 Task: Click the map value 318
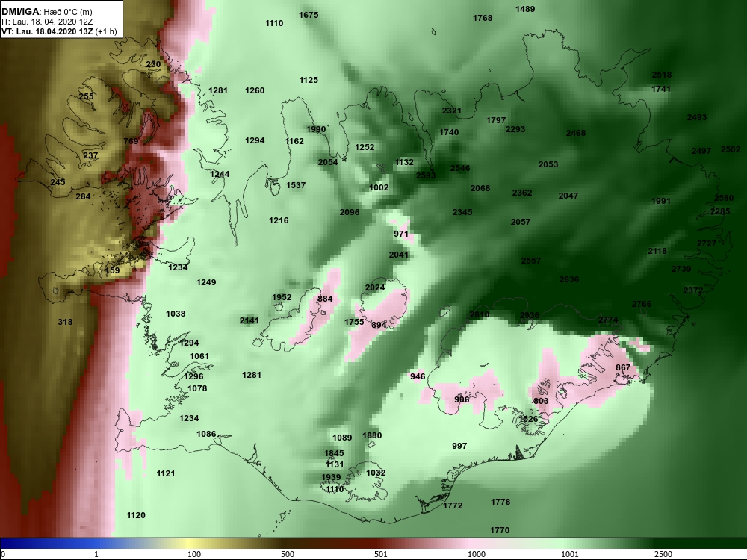coord(65,322)
